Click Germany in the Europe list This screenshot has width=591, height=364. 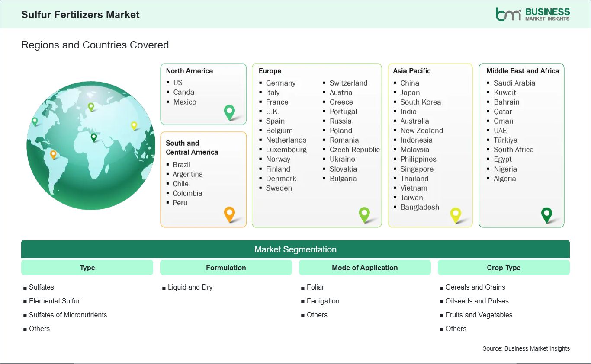click(x=281, y=83)
